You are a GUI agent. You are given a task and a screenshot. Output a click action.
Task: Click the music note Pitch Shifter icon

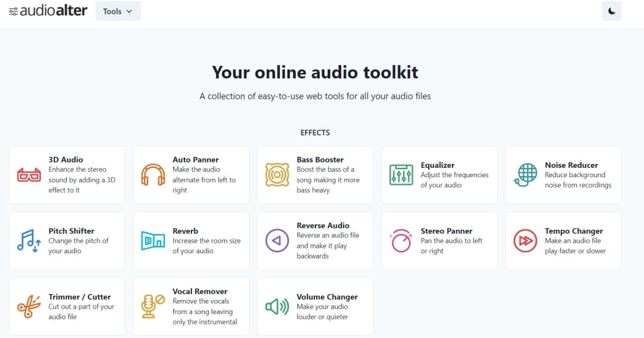click(x=29, y=241)
